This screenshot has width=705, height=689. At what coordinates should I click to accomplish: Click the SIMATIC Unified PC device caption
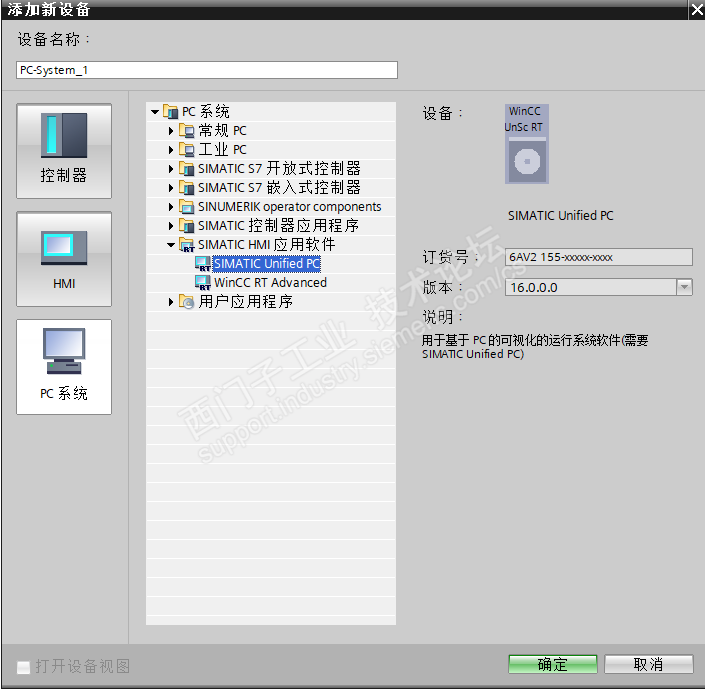[x=561, y=216]
